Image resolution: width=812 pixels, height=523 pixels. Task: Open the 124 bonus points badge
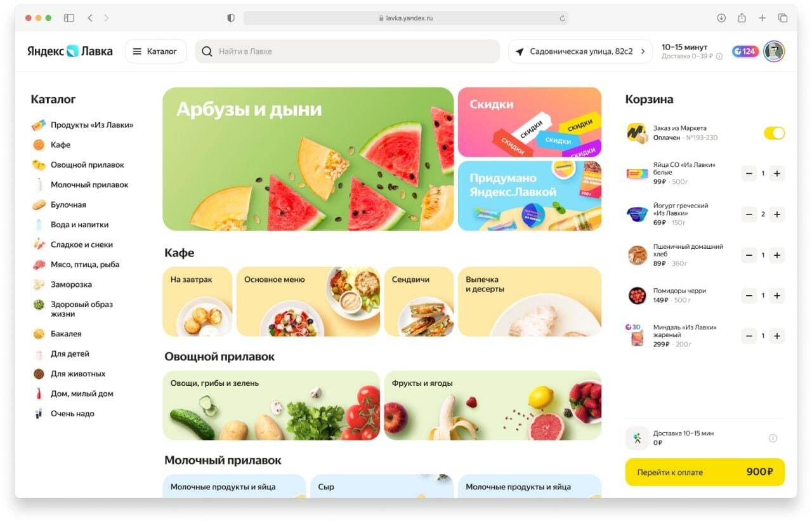point(745,51)
